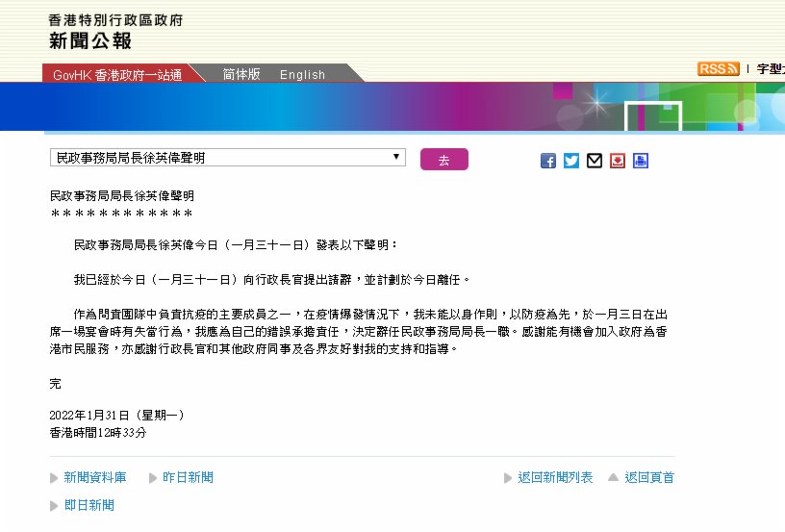Image resolution: width=785 pixels, height=532 pixels.
Task: Share the press release on Twitter
Action: coord(571,161)
